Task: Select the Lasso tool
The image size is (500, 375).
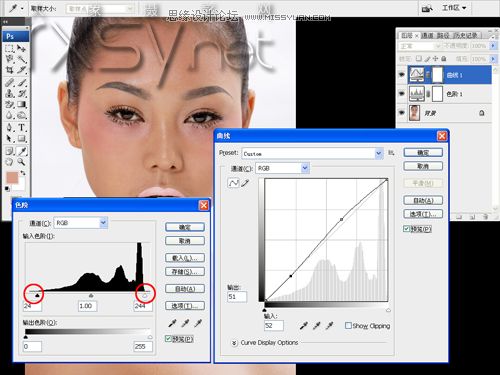Action: [10, 59]
